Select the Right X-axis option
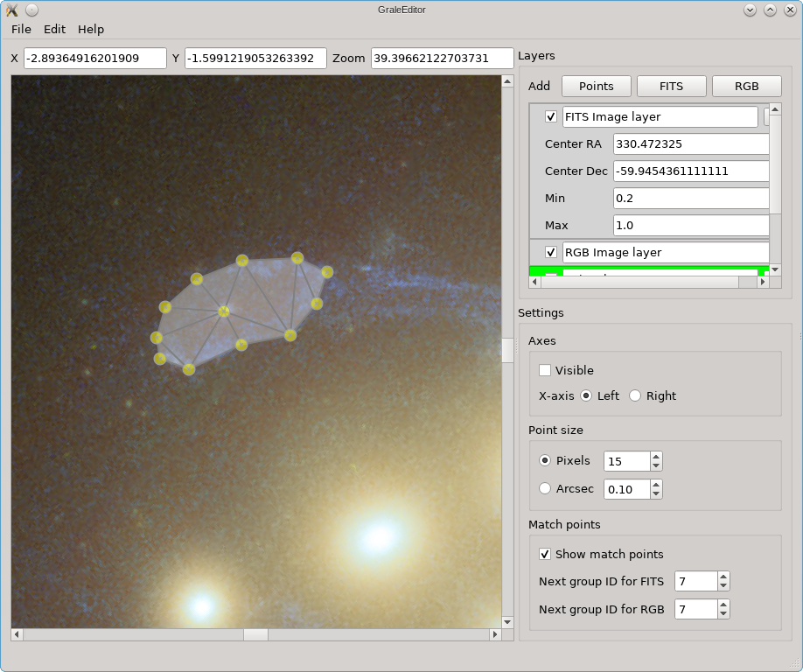 [635, 395]
